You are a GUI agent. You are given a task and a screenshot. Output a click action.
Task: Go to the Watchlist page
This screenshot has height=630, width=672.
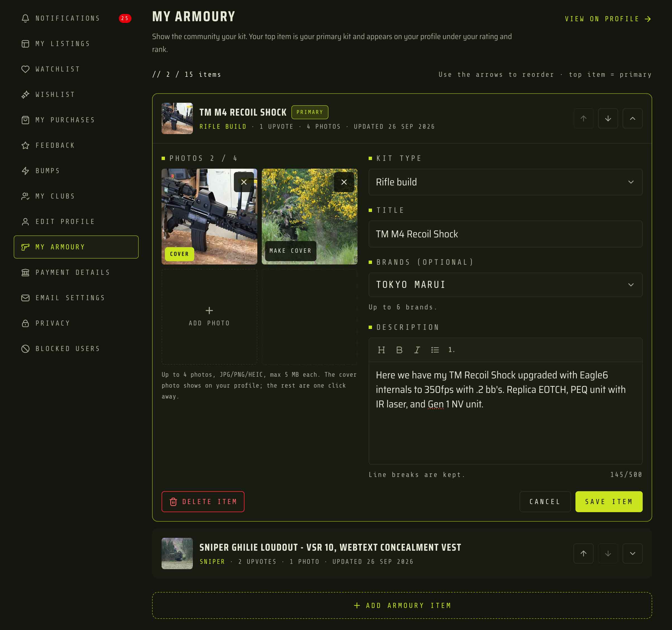tap(76, 69)
